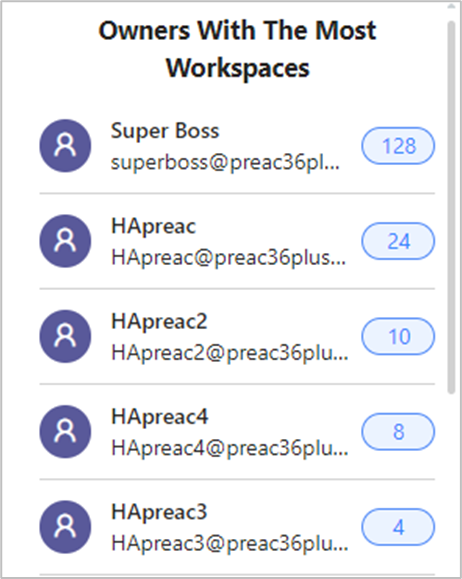Click the 4 workspaces count badge
The height and width of the screenshot is (579, 462).
click(398, 527)
